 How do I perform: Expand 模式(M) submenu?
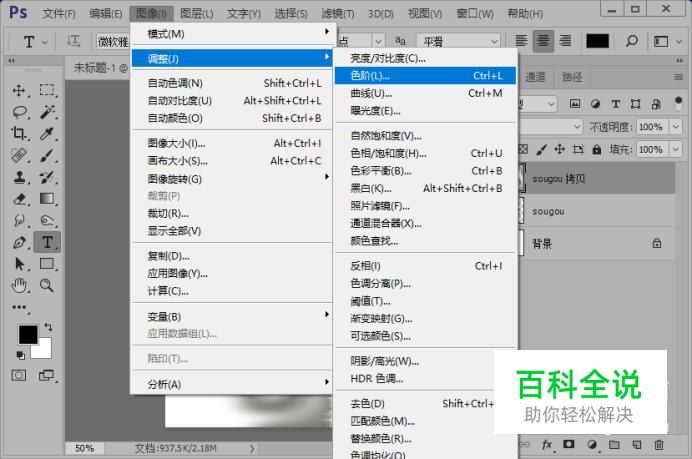pyautogui.click(x=232, y=34)
